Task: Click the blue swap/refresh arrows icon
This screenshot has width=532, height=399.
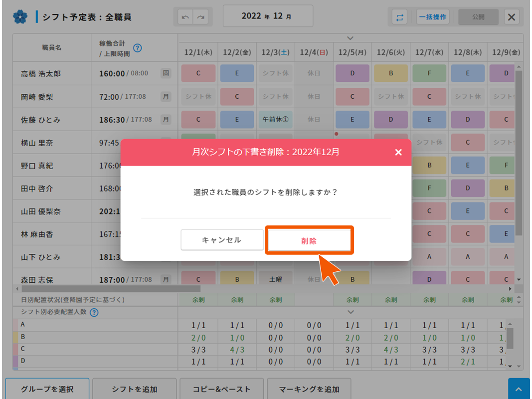Action: click(399, 17)
